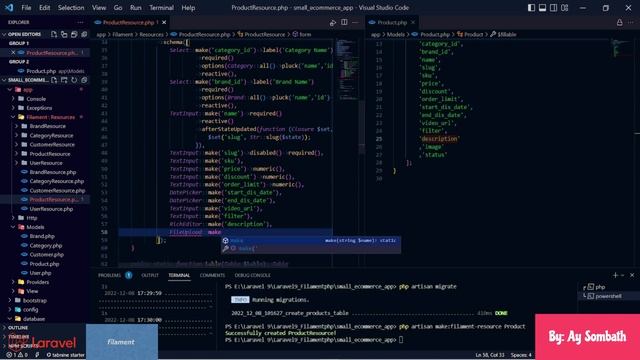Click Close All Editors icon
The image size is (640, 360).
[84, 34]
